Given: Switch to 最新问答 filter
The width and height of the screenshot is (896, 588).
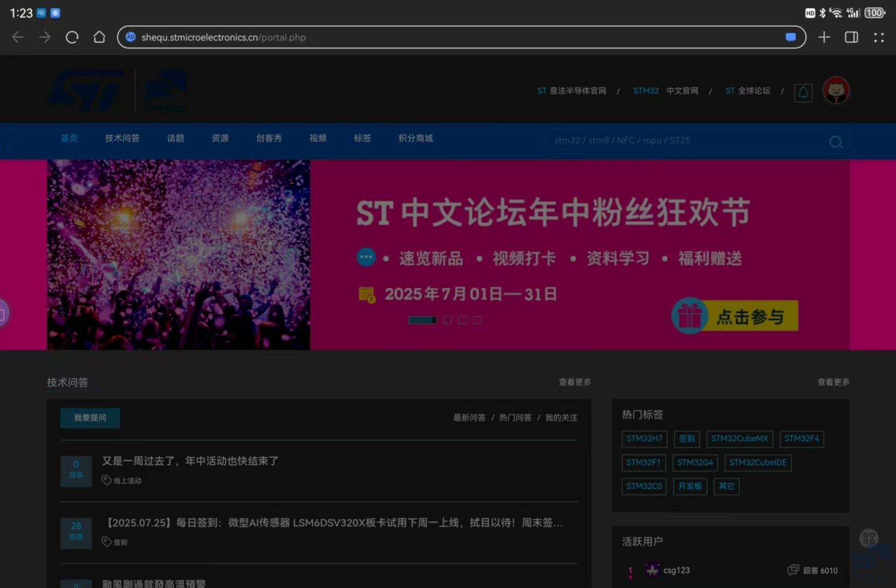Looking at the screenshot, I should click(x=470, y=417).
